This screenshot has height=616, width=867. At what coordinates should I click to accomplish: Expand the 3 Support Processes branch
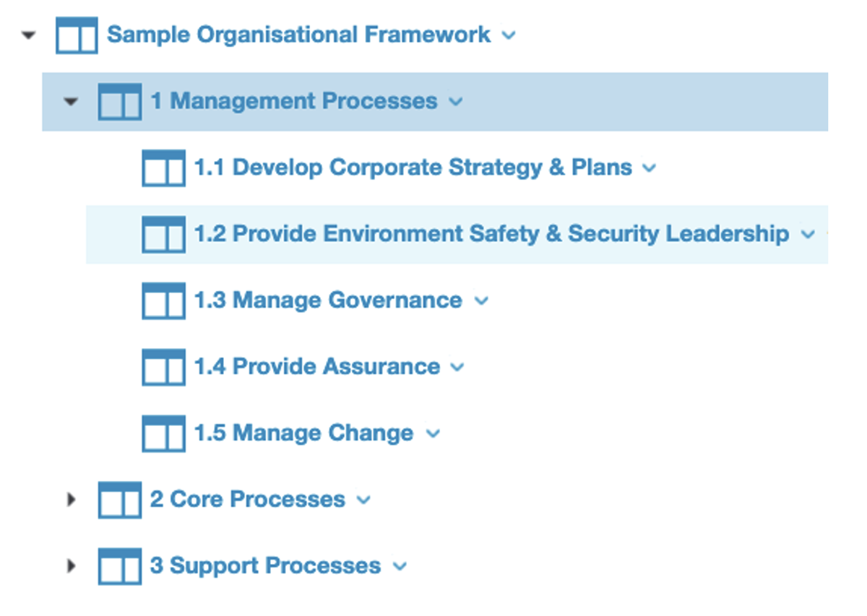[71, 566]
